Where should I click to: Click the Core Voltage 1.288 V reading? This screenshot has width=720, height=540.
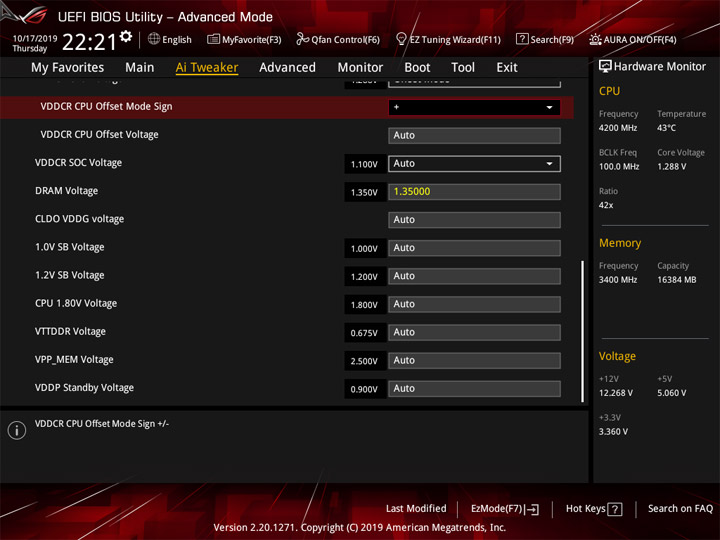672,167
